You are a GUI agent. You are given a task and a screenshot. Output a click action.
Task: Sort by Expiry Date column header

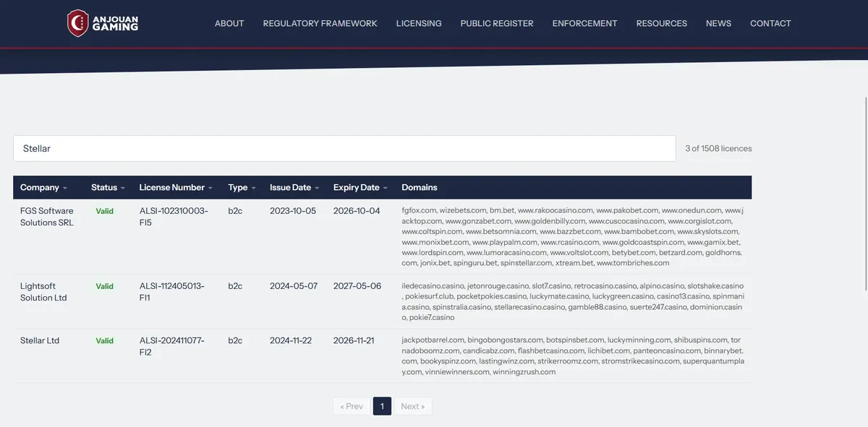click(360, 187)
